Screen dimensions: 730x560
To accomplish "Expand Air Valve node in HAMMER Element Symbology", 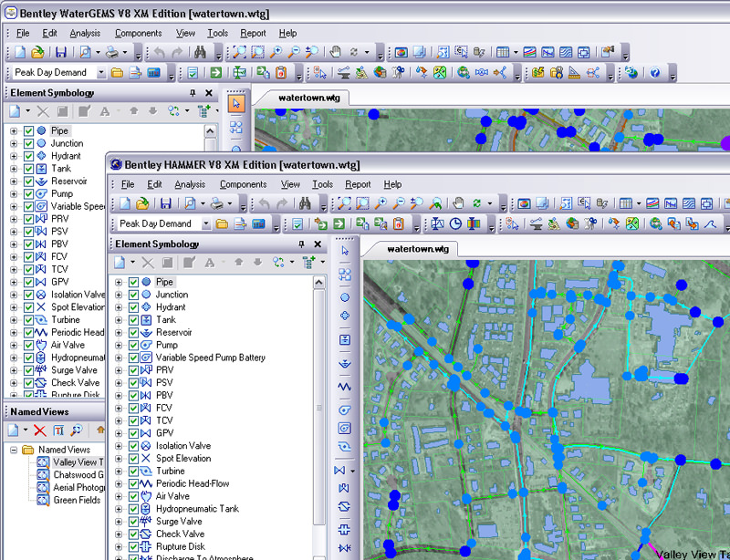I will [119, 496].
